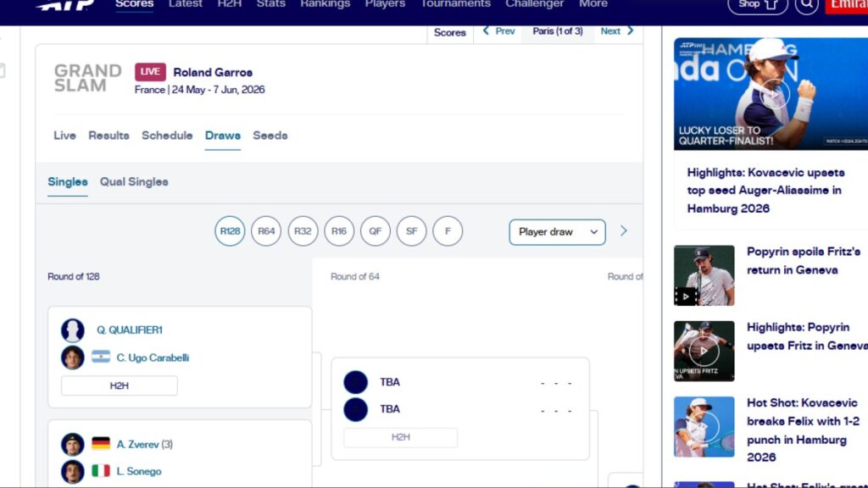Select the SF round button
The image size is (868, 488).
point(411,231)
